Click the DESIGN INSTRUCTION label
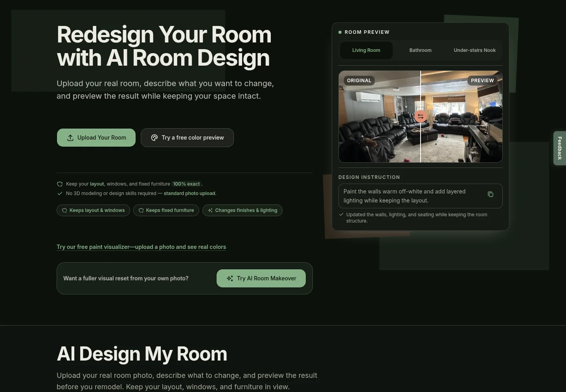This screenshot has height=392, width=566. 369,177
